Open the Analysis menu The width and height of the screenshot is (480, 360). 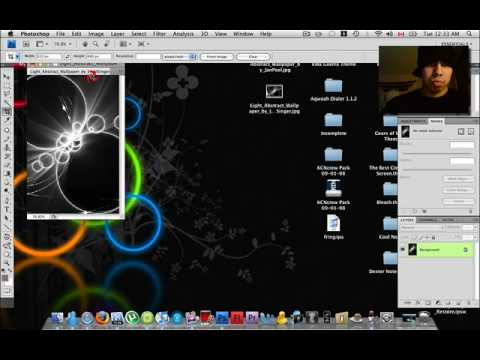point(183,34)
